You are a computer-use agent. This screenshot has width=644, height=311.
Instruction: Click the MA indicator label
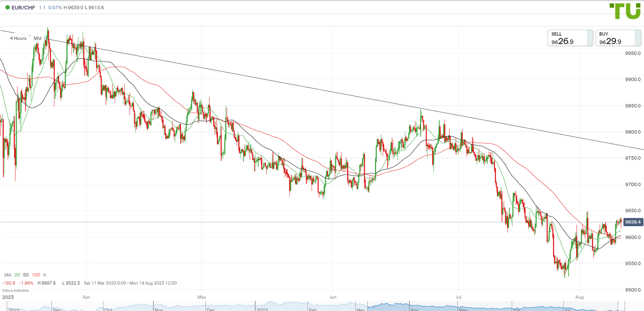(x=8, y=275)
